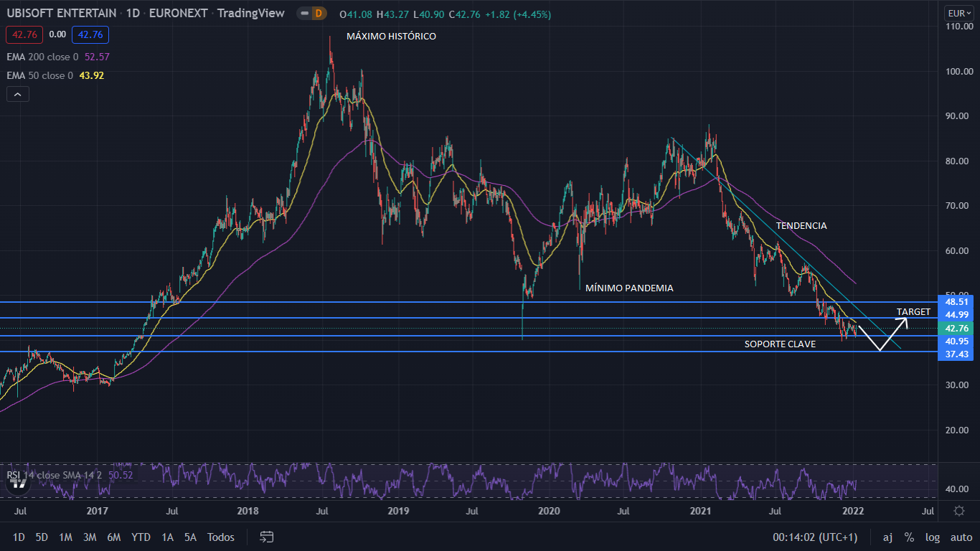Viewport: 980px width, 551px height.
Task: Click the red sell price box 42.76
Action: point(25,34)
